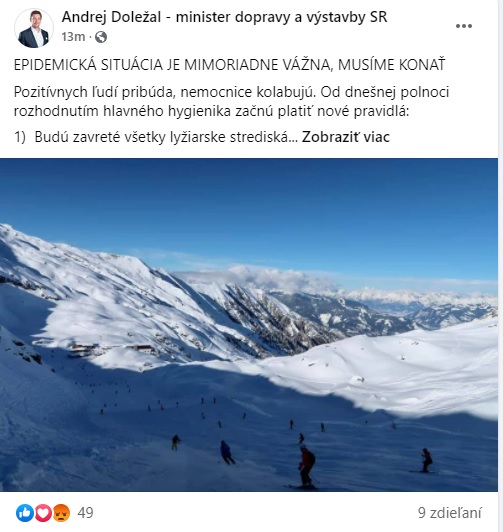
Task: Click the mountain hut buildings in photo
Action: pos(112,348)
